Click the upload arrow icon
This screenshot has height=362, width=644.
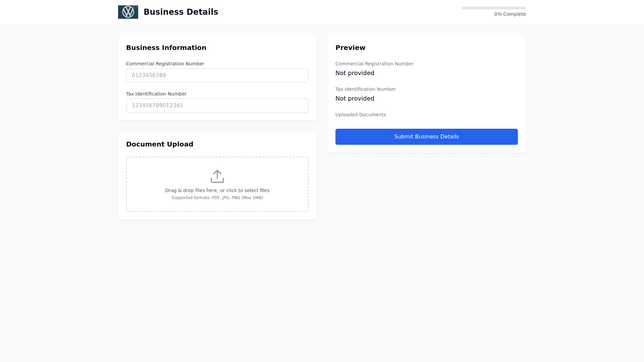click(x=217, y=176)
